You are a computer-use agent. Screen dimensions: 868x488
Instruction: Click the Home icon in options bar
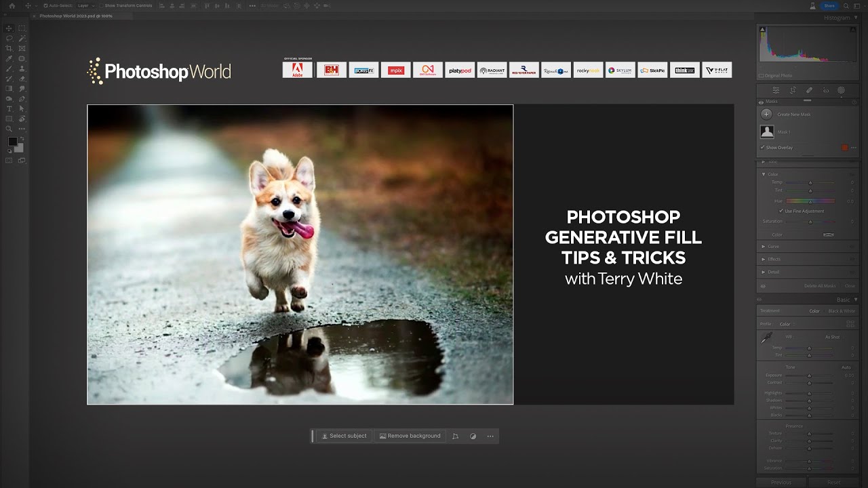click(x=12, y=5)
